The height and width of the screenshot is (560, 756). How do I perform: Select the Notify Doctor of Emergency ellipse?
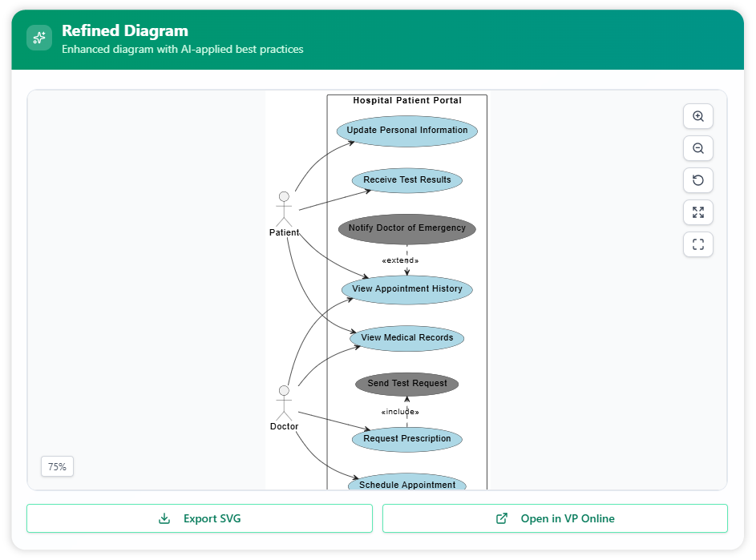pyautogui.click(x=407, y=228)
